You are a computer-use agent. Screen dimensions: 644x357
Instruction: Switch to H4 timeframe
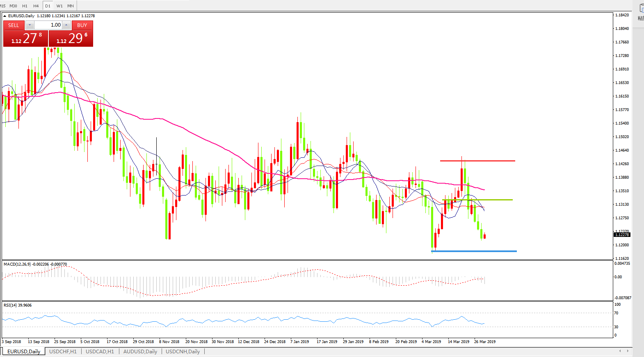36,6
